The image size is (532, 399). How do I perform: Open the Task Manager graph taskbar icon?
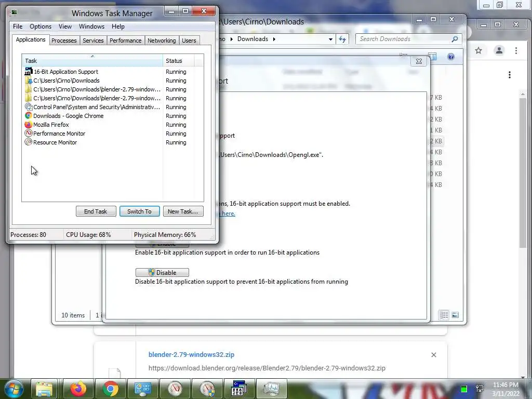coord(271,389)
